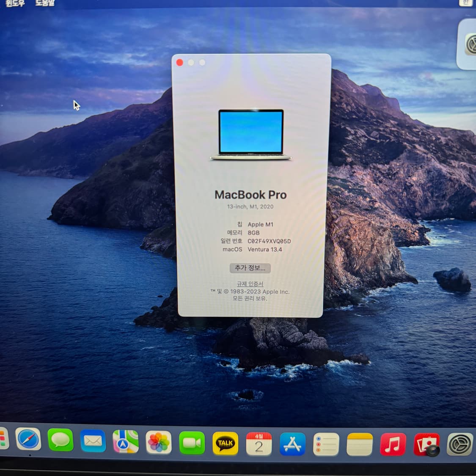The height and width of the screenshot is (476, 476).
Task: Open the Notes app in the Dock
Action: pos(359,445)
